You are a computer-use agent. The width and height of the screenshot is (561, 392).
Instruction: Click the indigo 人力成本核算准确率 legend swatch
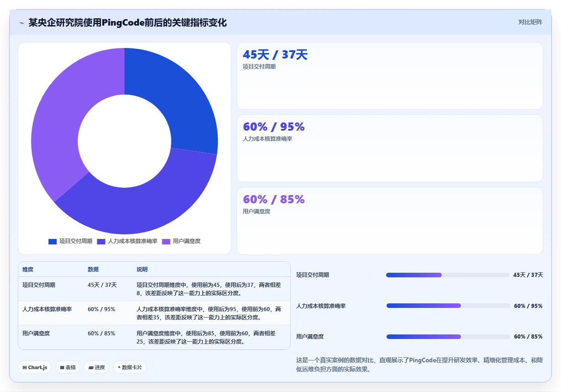pyautogui.click(x=101, y=241)
